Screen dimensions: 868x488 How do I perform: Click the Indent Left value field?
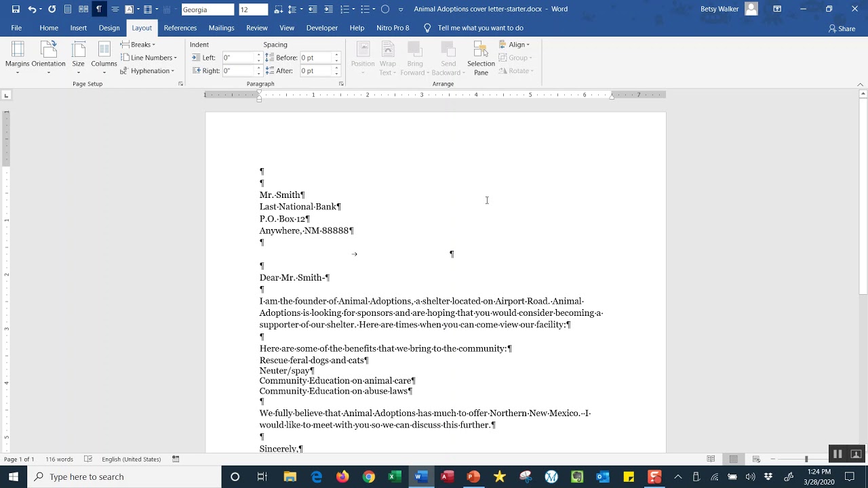click(x=238, y=58)
